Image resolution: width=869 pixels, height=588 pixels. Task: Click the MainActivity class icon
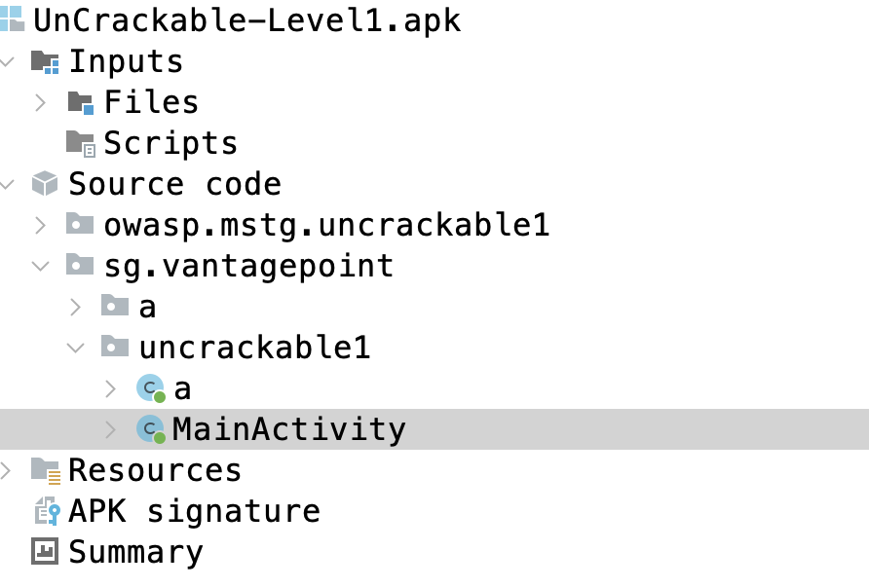151,429
